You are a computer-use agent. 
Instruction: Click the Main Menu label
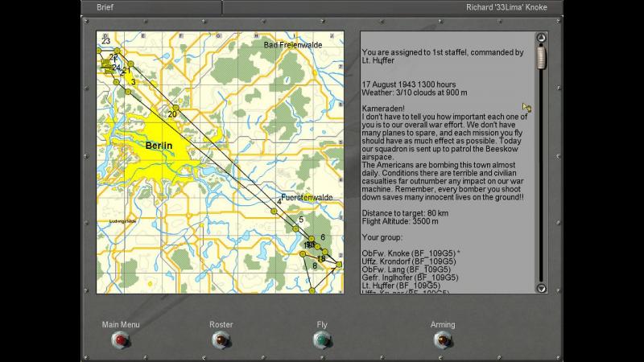pyautogui.click(x=121, y=324)
